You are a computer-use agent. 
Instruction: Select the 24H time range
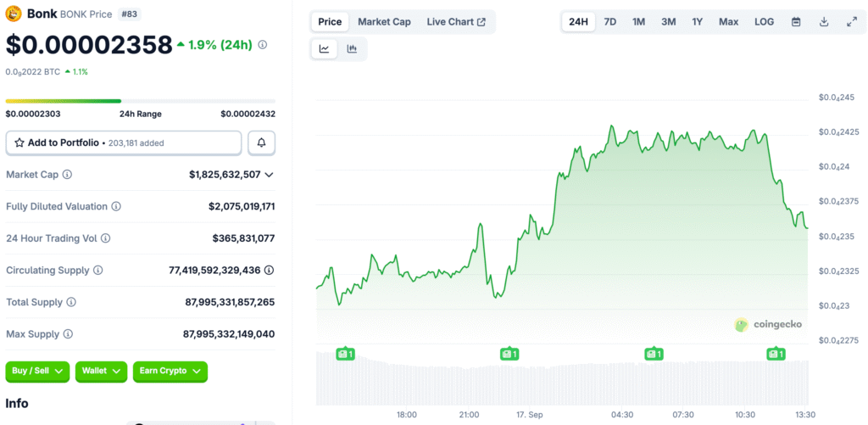[x=579, y=21]
